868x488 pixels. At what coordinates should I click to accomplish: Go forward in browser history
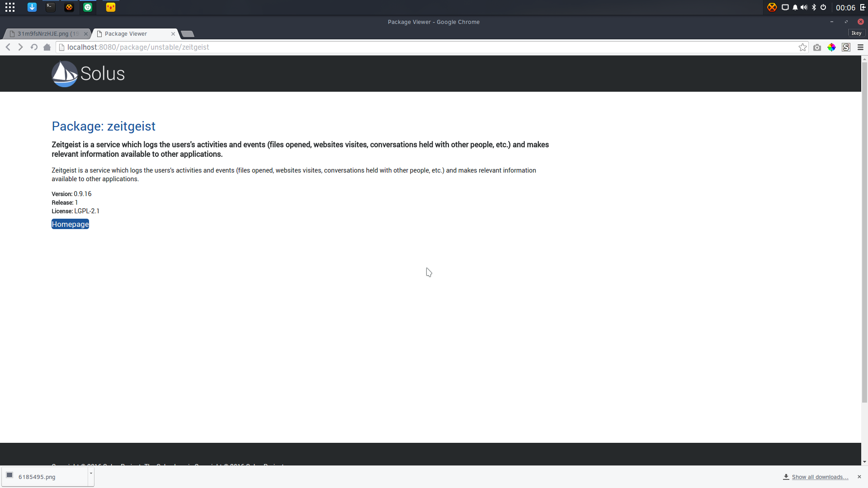(21, 47)
